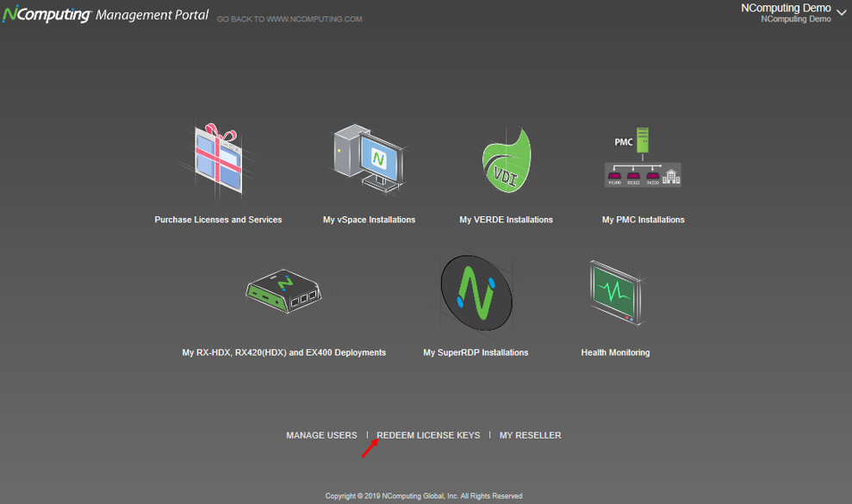Click the Management Portal title text

[x=152, y=15]
